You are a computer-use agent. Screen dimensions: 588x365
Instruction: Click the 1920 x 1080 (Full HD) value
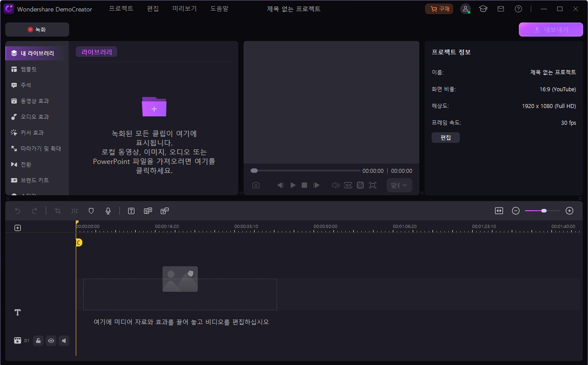click(x=549, y=106)
